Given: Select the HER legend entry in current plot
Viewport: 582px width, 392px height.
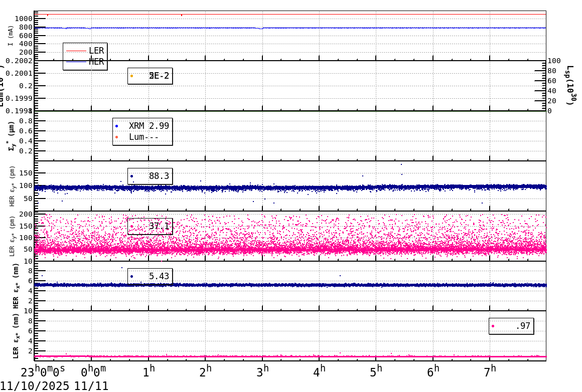Looking at the screenshot, I should (96, 62).
